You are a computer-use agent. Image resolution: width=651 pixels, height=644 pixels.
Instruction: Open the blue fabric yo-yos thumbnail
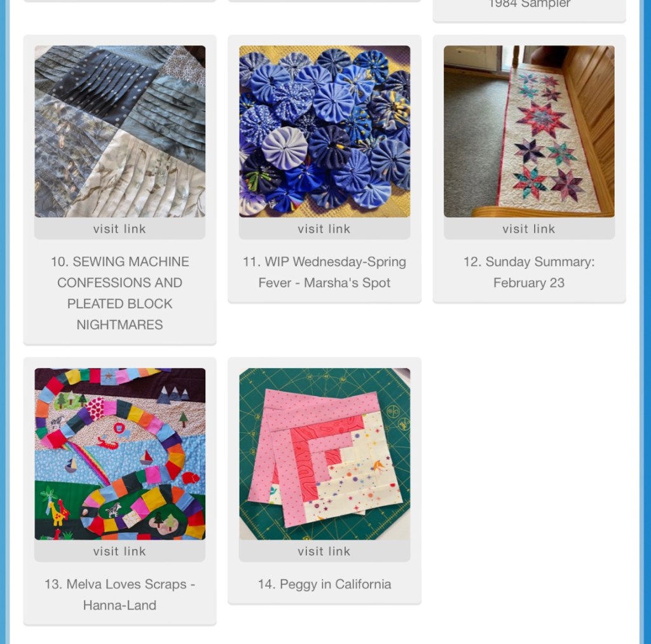point(324,131)
